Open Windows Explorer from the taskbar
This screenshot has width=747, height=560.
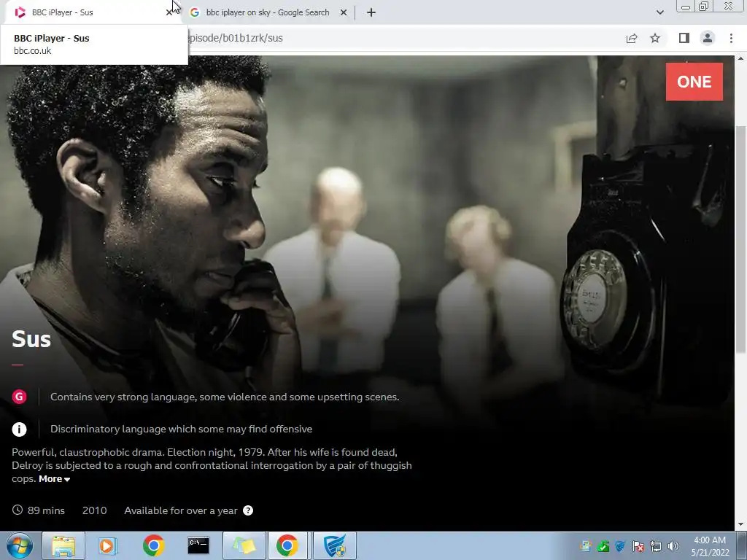63,545
